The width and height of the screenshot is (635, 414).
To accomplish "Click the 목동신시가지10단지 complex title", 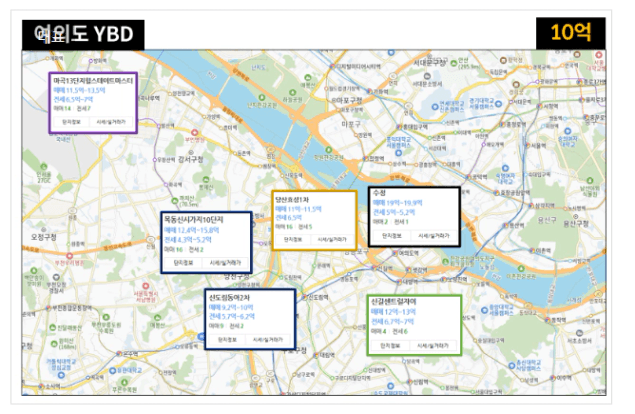I will (194, 220).
